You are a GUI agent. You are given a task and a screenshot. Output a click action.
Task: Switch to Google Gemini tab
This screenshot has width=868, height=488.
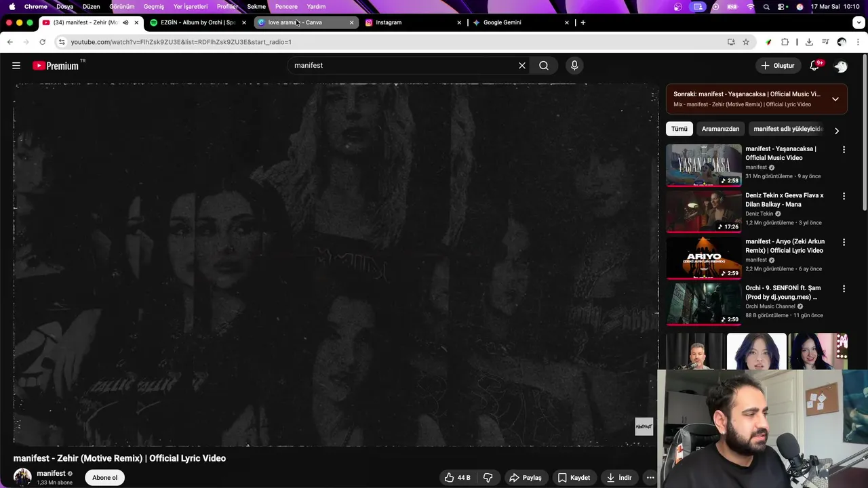521,22
